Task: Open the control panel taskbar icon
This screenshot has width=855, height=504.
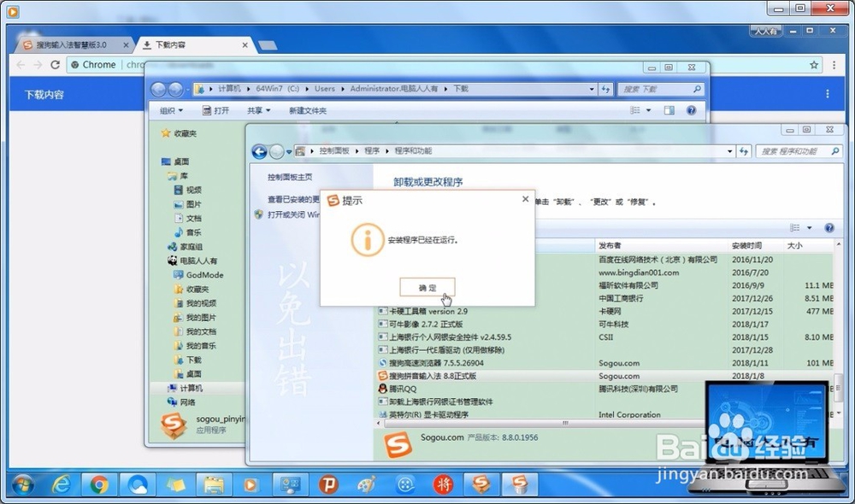Action: [290, 483]
